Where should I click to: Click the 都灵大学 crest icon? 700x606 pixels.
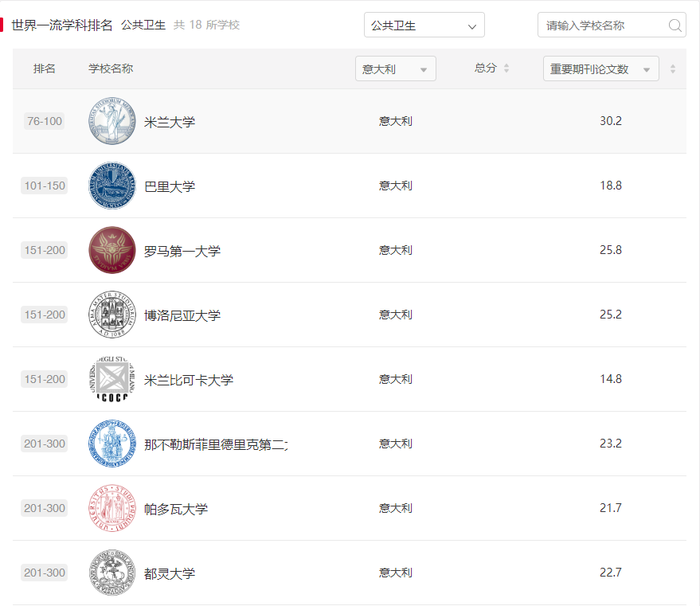tap(111, 573)
